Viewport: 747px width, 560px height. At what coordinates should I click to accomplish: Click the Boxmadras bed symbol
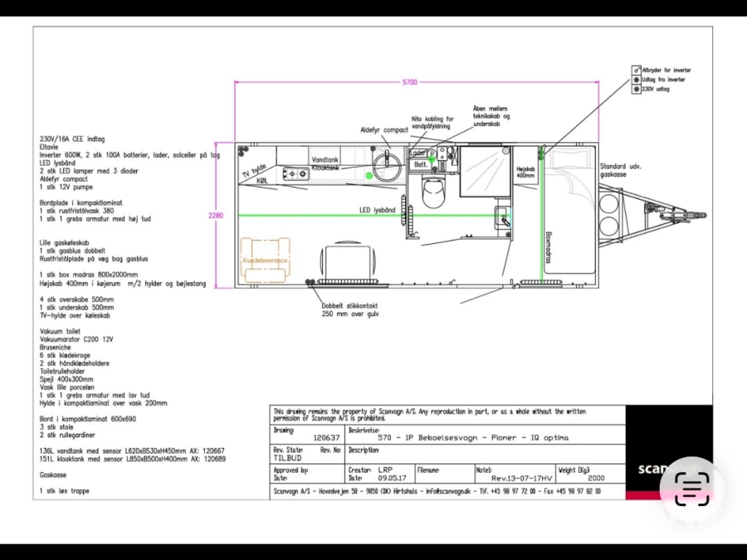pyautogui.click(x=569, y=216)
